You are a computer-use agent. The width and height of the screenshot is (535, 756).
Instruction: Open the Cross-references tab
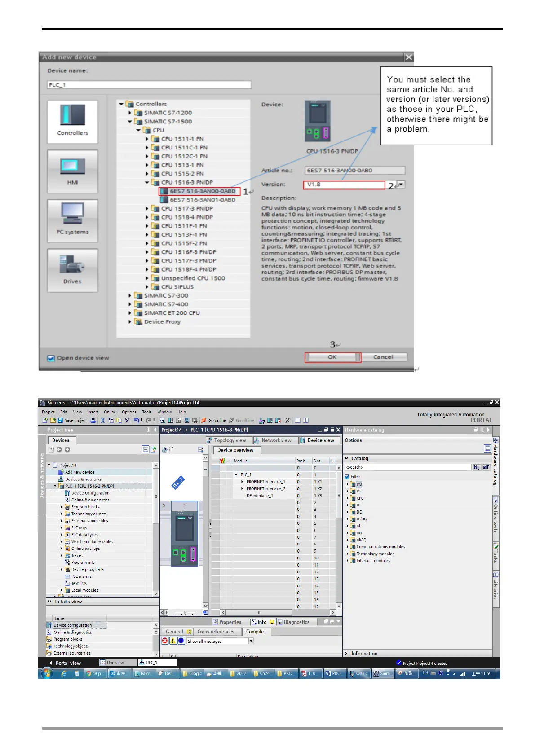click(216, 632)
